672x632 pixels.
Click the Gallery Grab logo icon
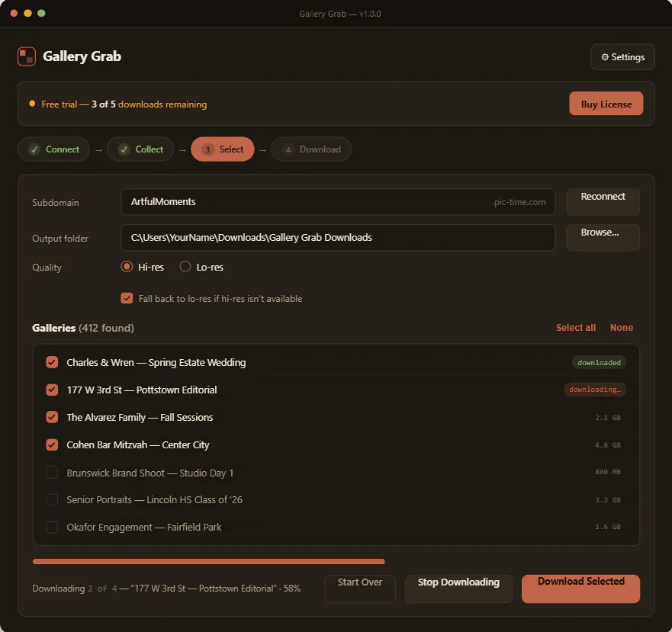tap(27, 56)
